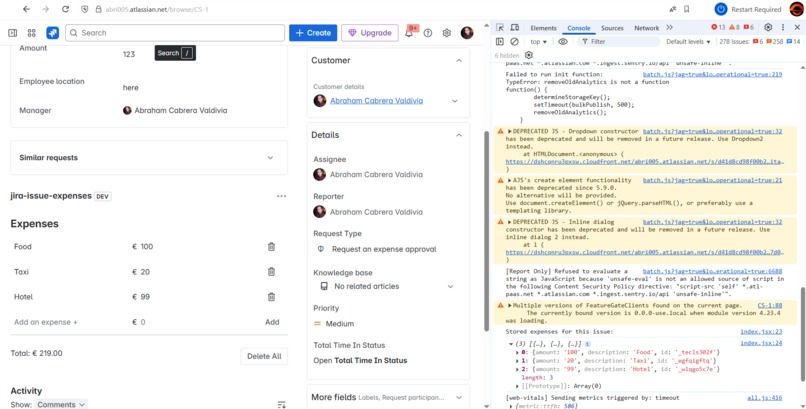This screenshot has height=409, width=806.
Task: Open the index.jsx:24 source link
Action: [761, 343]
